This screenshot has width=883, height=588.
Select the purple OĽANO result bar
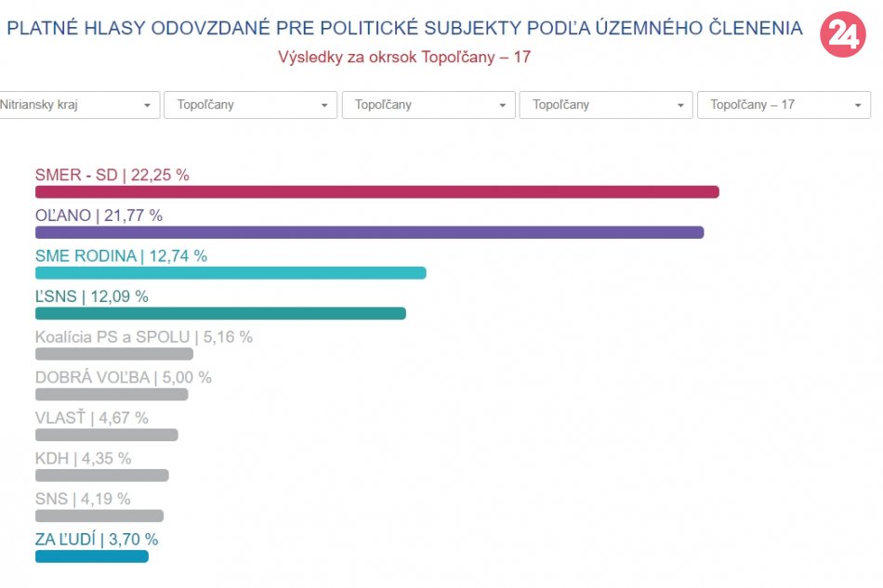[x=369, y=232]
